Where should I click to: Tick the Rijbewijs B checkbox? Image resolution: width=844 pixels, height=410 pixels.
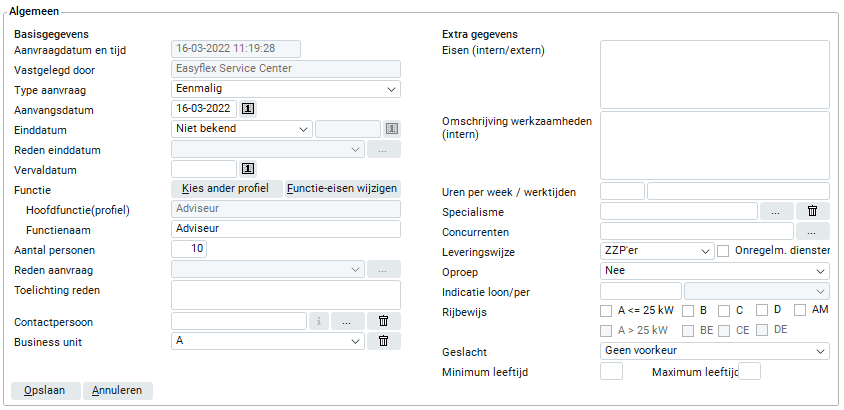[x=688, y=310]
